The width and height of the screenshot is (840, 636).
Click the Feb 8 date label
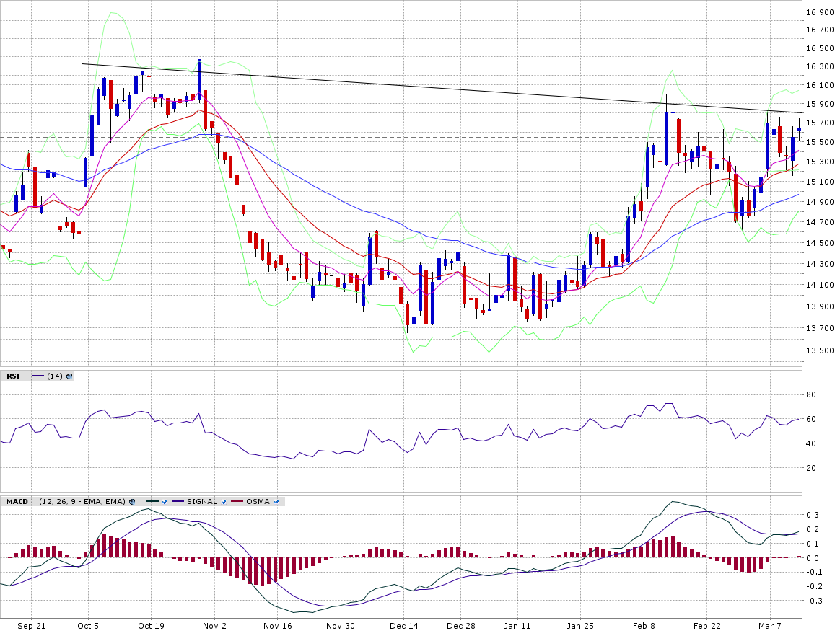click(x=644, y=626)
